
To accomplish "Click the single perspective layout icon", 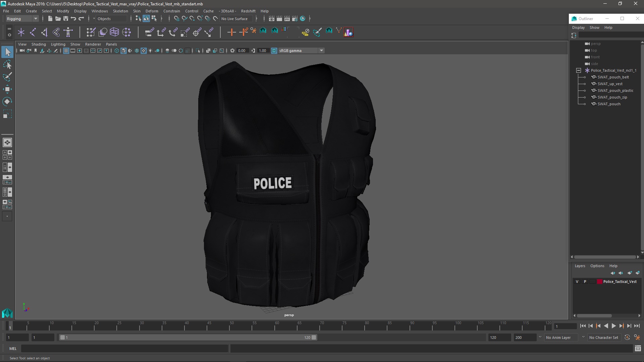I will point(7,142).
